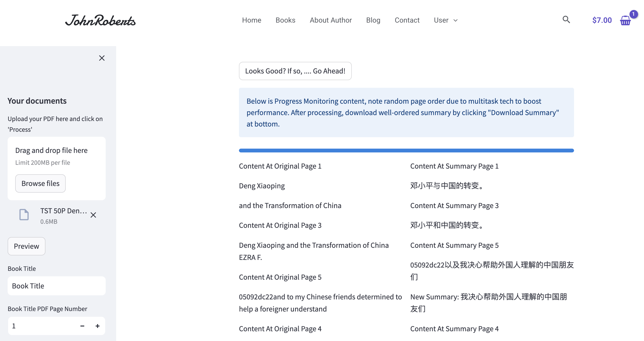Increment the PDF page number
644x341 pixels.
[98, 326]
